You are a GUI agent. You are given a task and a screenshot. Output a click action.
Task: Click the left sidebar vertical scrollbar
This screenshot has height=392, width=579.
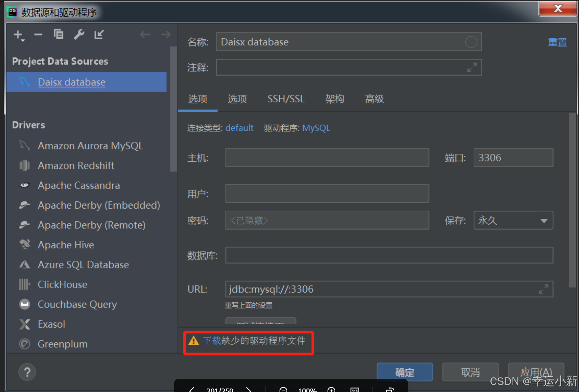click(x=174, y=109)
